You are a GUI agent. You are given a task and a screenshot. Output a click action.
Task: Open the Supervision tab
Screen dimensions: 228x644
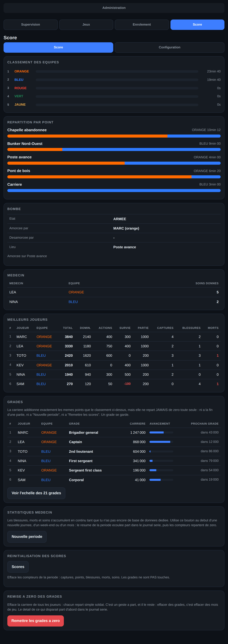(x=31, y=24)
